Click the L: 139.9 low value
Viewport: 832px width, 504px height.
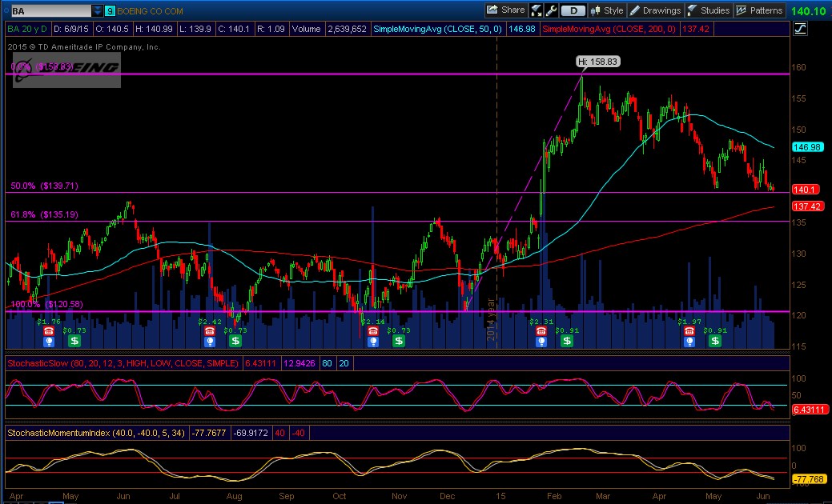click(x=194, y=29)
